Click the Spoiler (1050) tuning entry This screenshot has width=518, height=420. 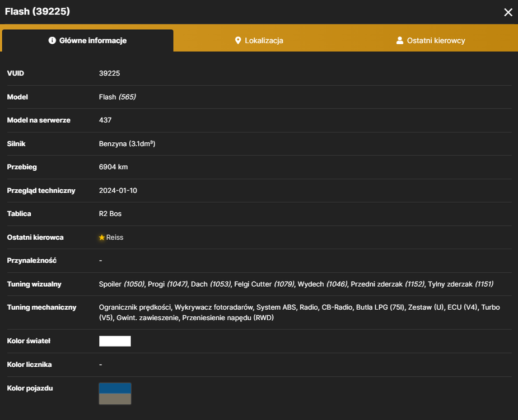(122, 284)
